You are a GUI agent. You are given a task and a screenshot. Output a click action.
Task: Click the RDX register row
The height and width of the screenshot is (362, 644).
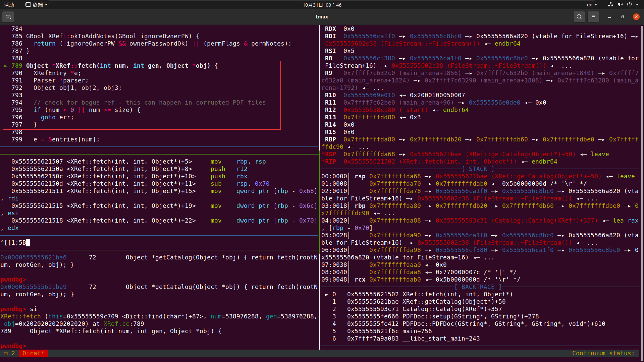point(339,29)
